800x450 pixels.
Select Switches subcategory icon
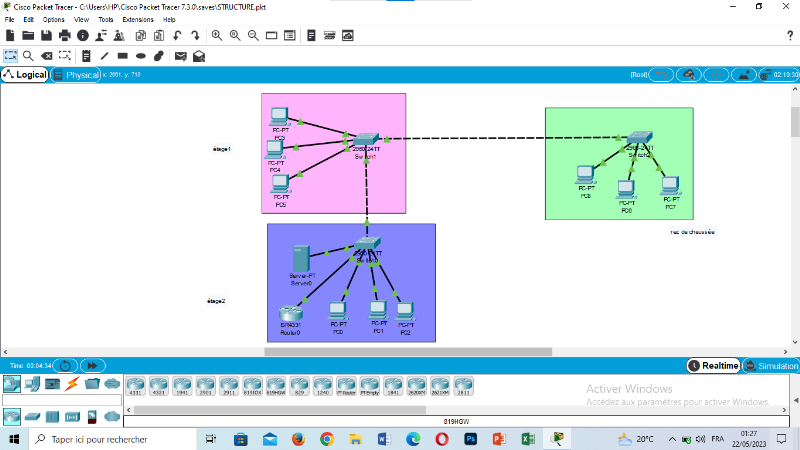pyautogui.click(x=32, y=417)
